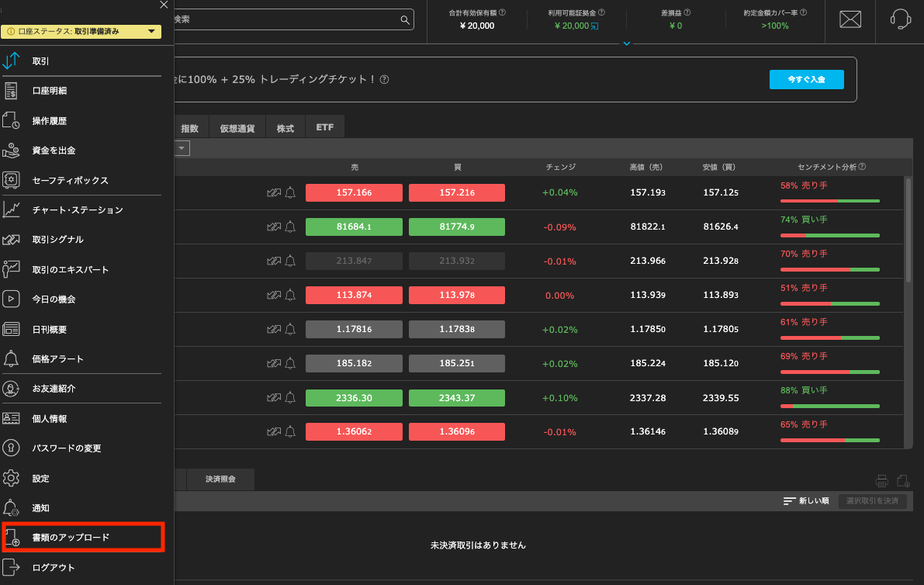Click the alert bell in the 81684.1 row
This screenshot has height=585, width=924.
click(290, 227)
